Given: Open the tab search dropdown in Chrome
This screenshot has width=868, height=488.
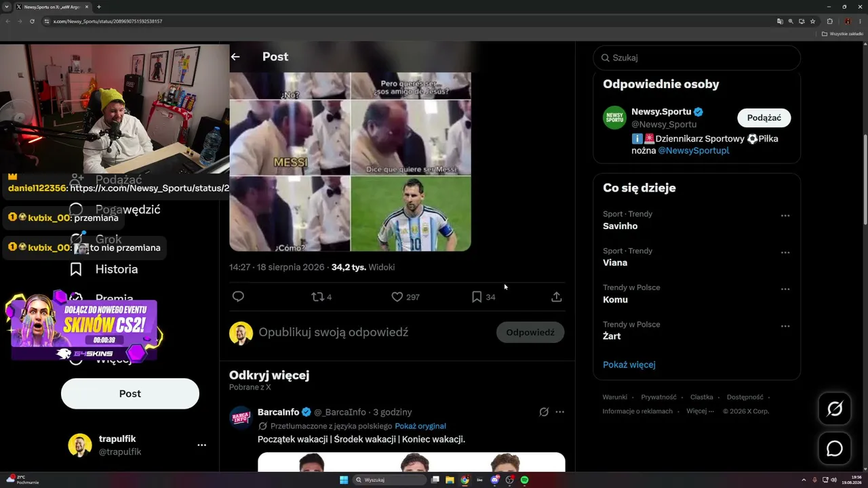Looking at the screenshot, I should click(6, 7).
